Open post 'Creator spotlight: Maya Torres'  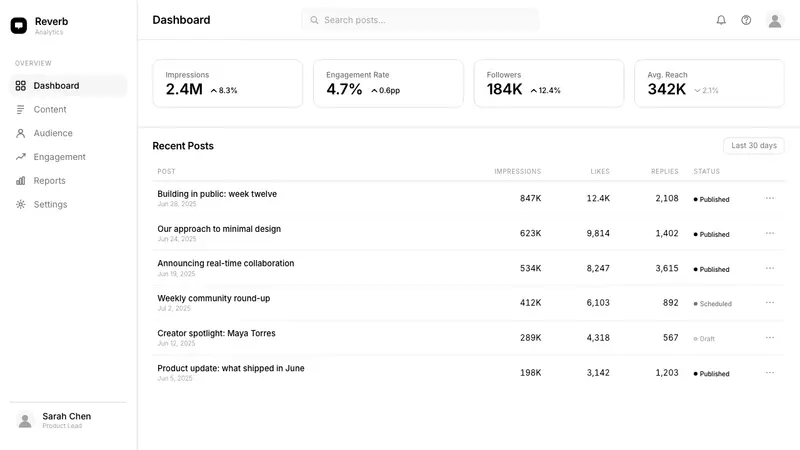(x=216, y=333)
